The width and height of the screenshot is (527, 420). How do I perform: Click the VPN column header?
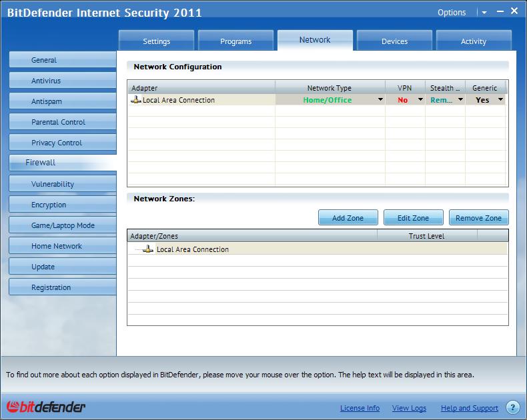point(405,88)
